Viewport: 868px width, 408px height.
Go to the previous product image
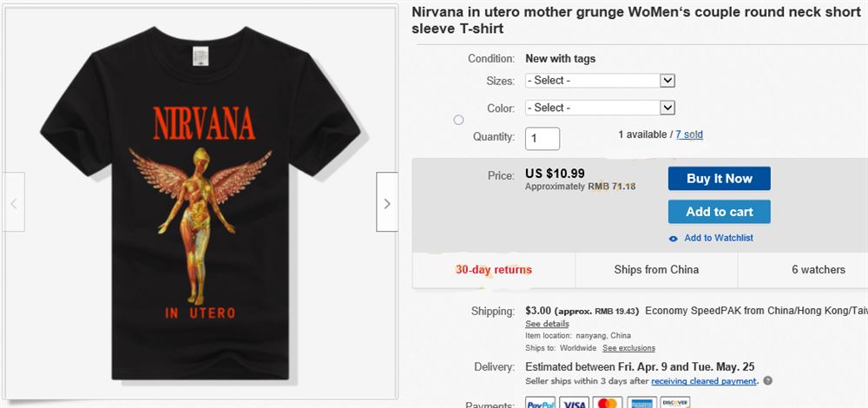pyautogui.click(x=13, y=202)
